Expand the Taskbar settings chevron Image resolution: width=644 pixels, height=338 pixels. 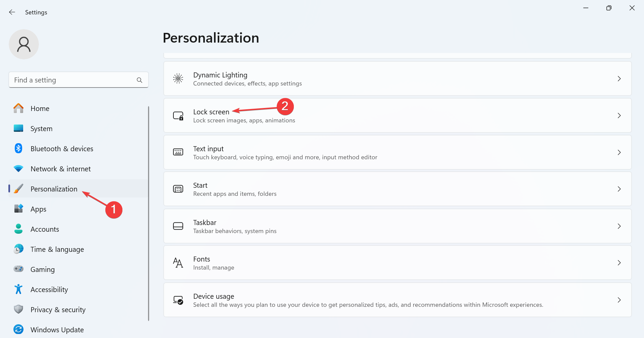(x=619, y=226)
